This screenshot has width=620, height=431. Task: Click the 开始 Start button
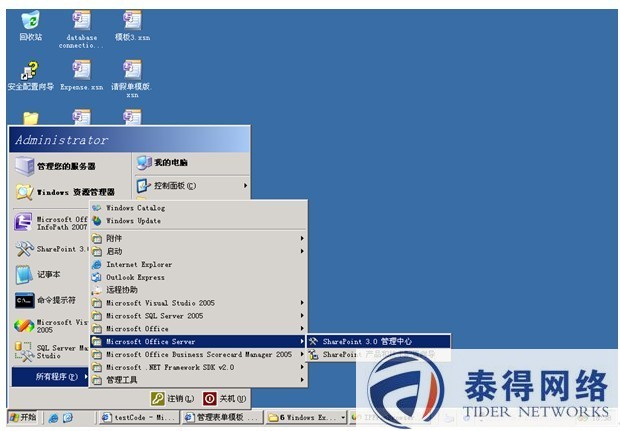[x=23, y=417]
